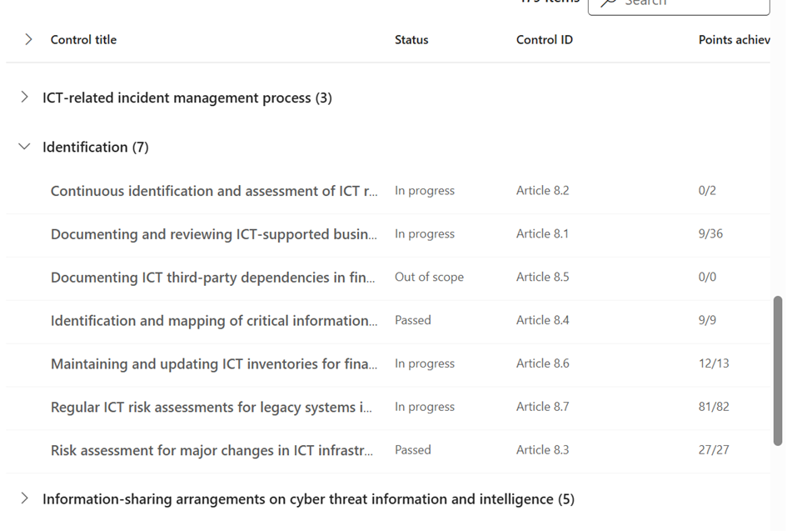Expand all groups using header chevron

click(x=28, y=39)
